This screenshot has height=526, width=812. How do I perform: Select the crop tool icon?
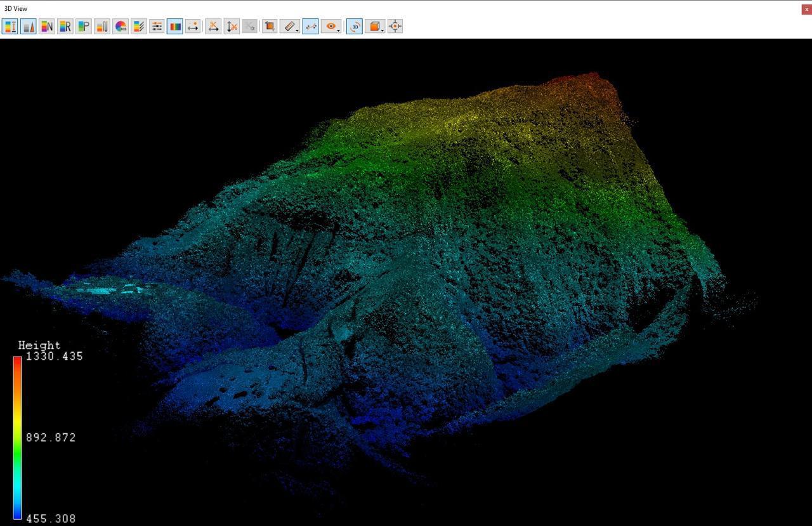270,26
